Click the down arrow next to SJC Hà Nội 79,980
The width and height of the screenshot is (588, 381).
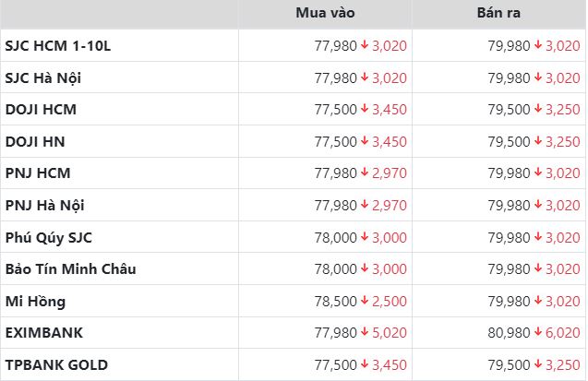coord(538,77)
